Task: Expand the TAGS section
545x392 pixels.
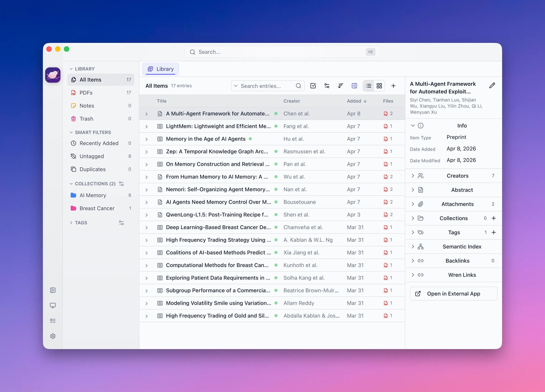Action: pyautogui.click(x=71, y=223)
